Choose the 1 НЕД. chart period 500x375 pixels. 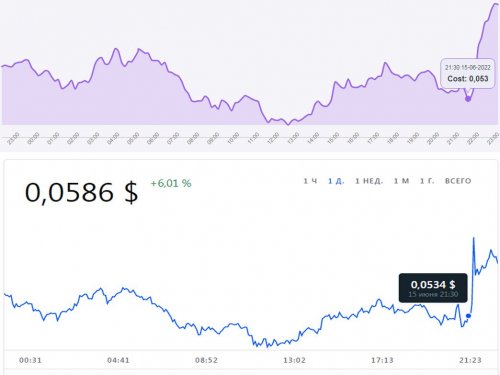(369, 181)
